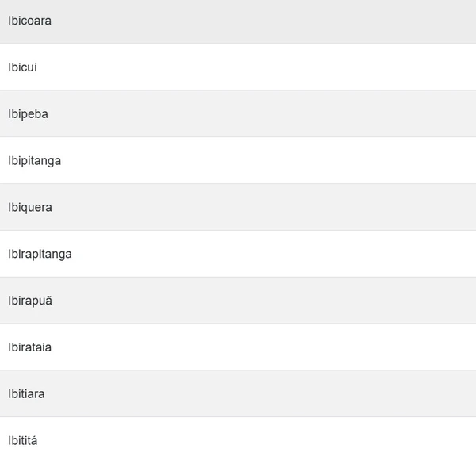Click the Ibirapitanga city name

pyautogui.click(x=40, y=255)
